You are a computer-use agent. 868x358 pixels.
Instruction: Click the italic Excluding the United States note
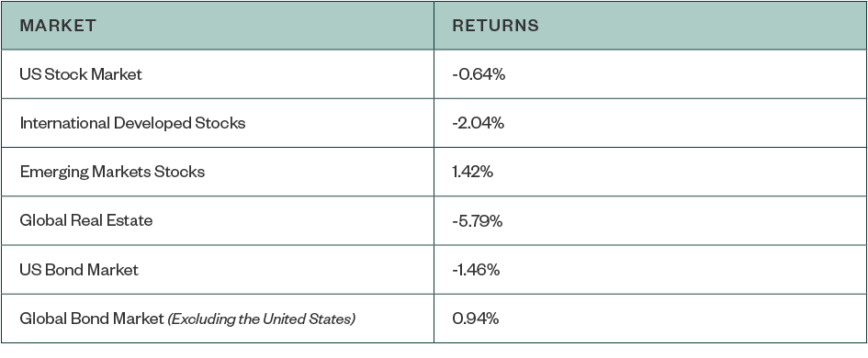(x=261, y=319)
